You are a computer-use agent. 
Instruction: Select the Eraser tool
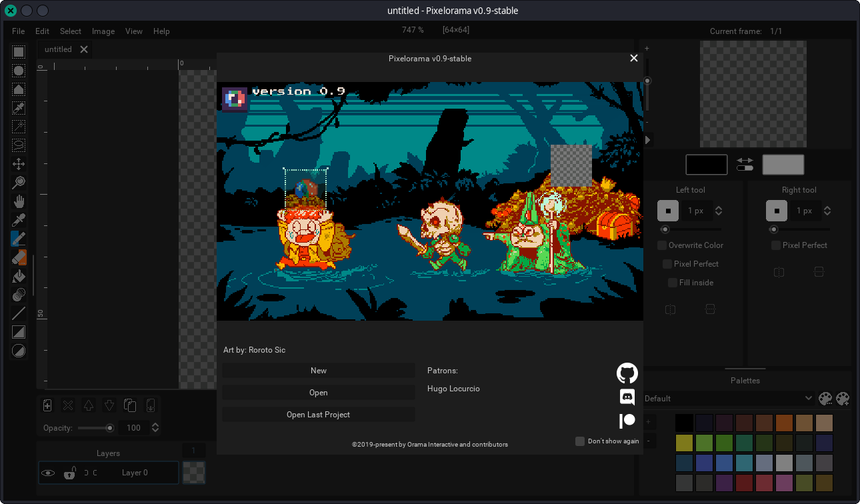tap(19, 257)
